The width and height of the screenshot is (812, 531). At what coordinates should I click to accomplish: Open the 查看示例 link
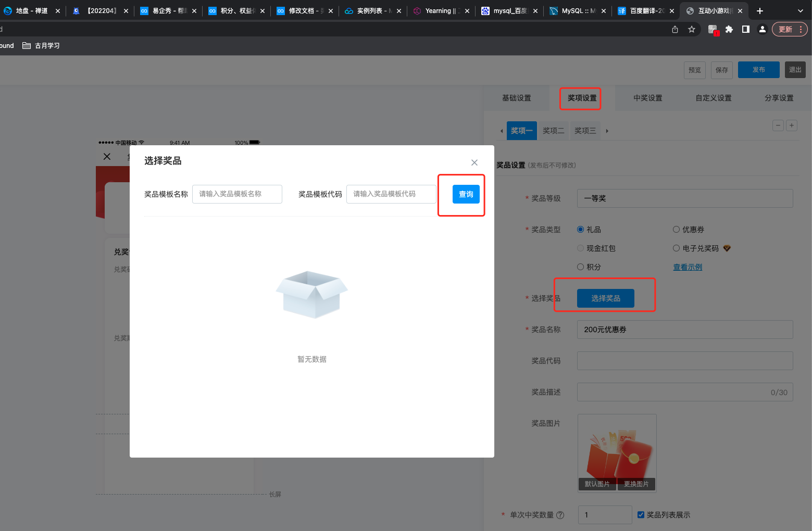[688, 267]
